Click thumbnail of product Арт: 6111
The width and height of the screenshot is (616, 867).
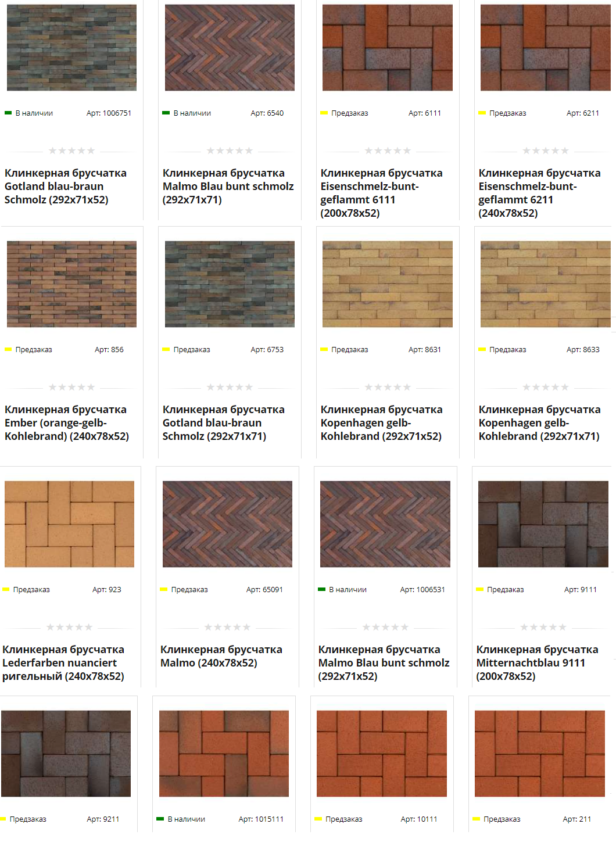(388, 48)
